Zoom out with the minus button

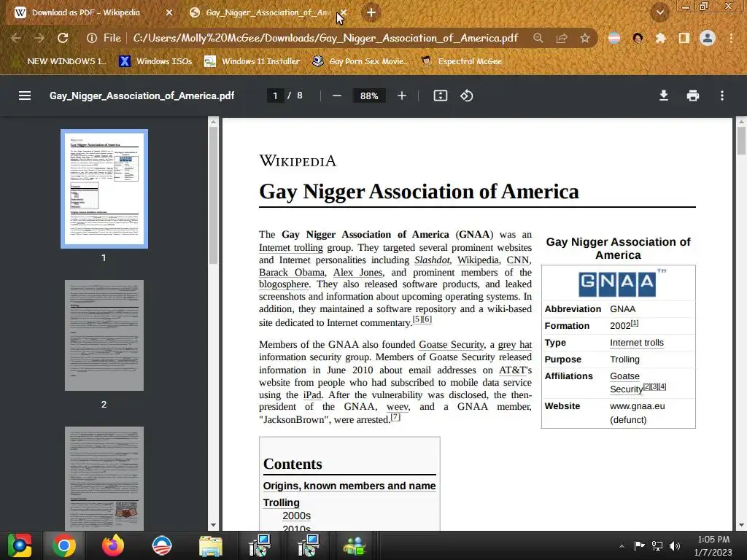click(x=337, y=96)
